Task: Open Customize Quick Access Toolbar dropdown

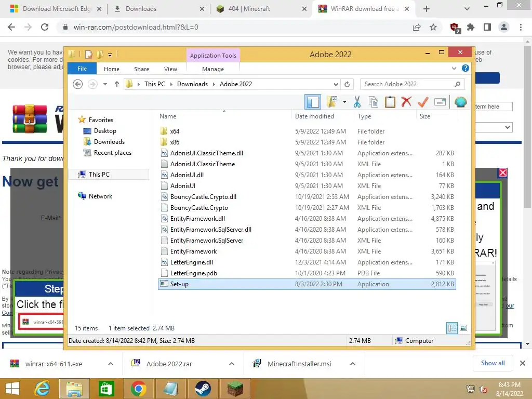Action: (110, 55)
